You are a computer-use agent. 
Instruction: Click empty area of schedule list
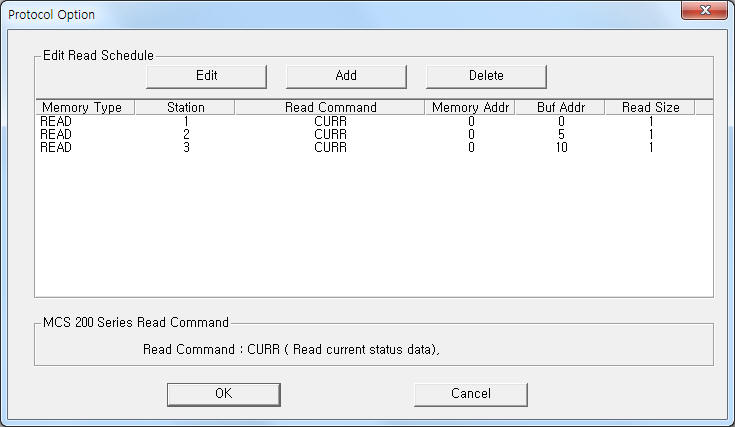374,225
